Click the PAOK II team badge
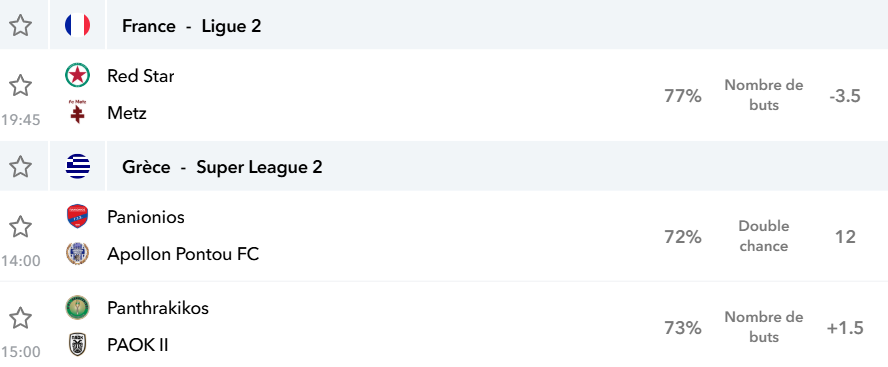Image resolution: width=888 pixels, height=367 pixels. pos(78,344)
